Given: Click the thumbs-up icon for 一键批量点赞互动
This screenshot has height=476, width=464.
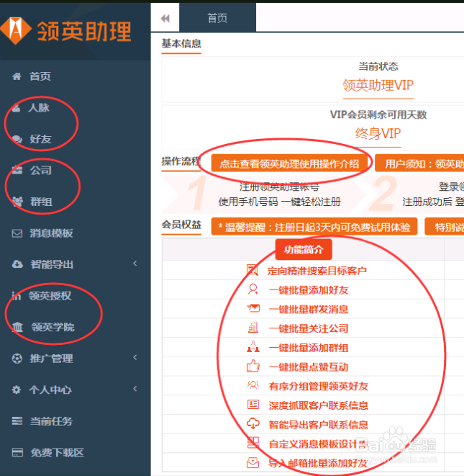Looking at the screenshot, I should click(253, 366).
